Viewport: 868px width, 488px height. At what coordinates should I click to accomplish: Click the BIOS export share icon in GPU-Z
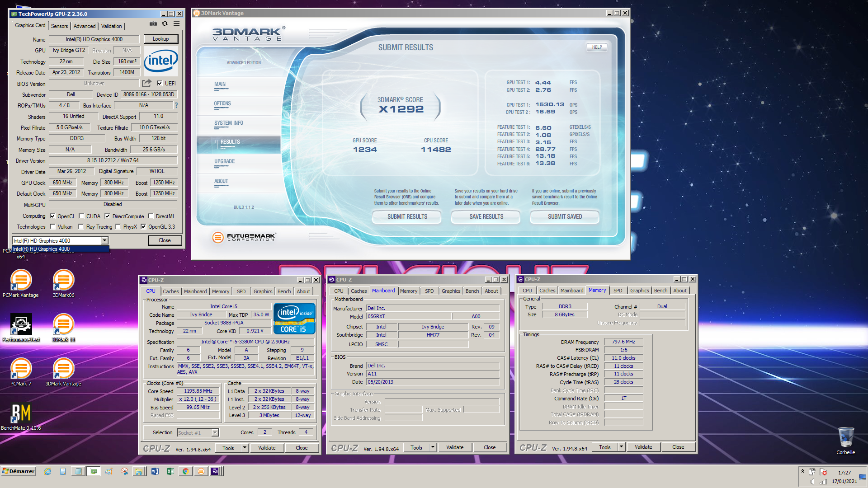[146, 83]
